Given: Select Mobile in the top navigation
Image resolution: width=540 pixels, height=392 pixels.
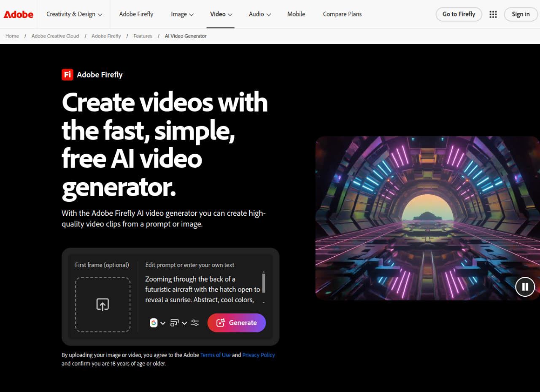Looking at the screenshot, I should pyautogui.click(x=296, y=14).
